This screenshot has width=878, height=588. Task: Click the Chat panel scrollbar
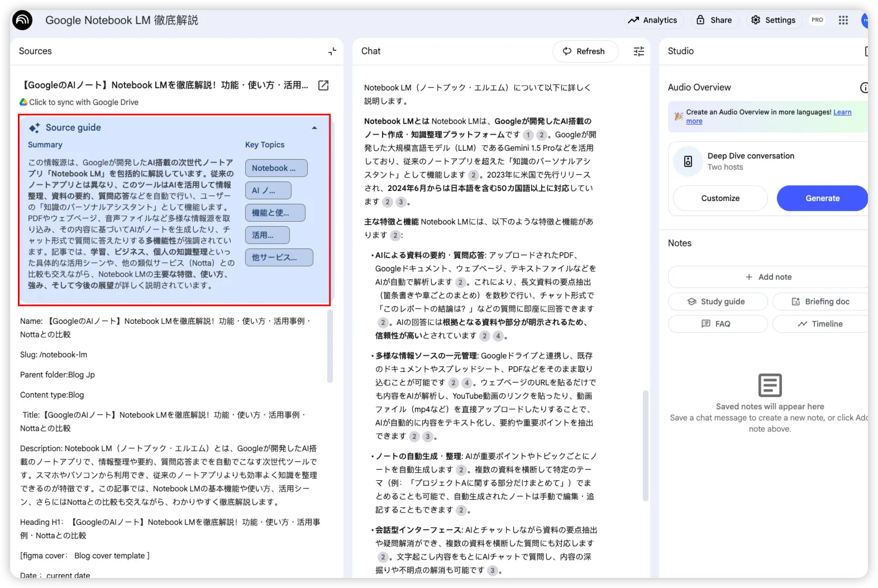pyautogui.click(x=645, y=446)
